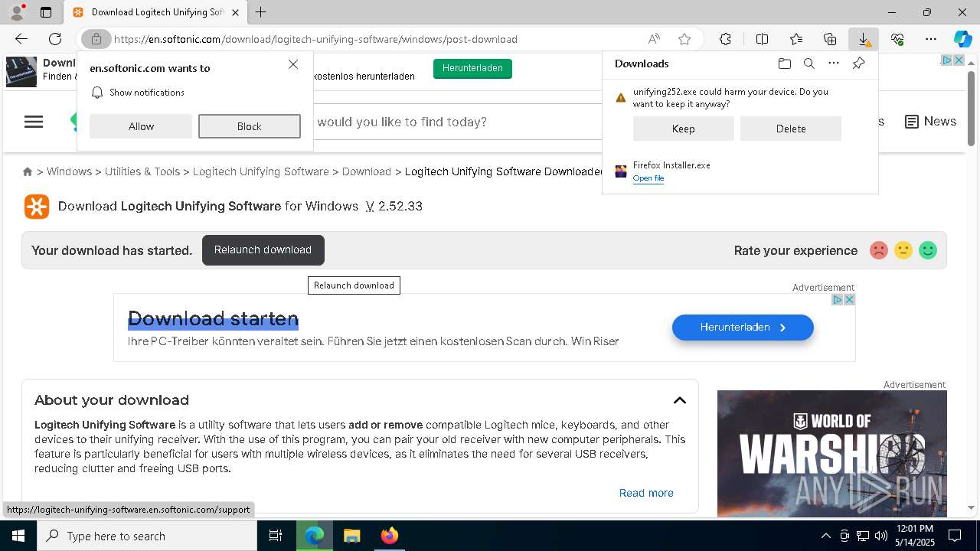Reload the page with Refresh icon
980x551 pixels.
pos(55,39)
